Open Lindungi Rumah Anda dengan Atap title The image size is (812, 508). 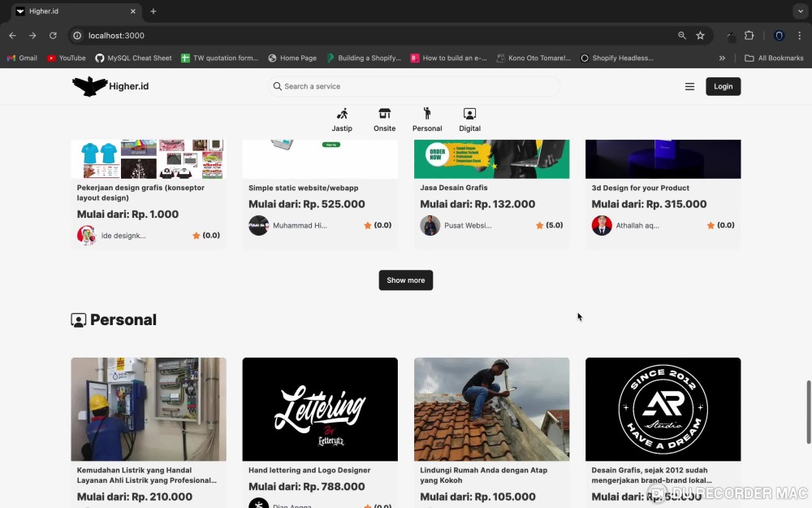(x=484, y=475)
